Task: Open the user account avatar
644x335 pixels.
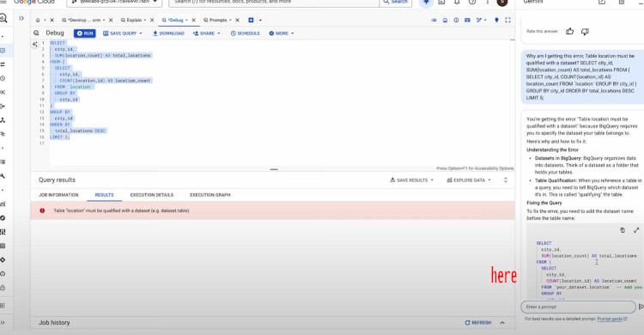Action: tap(502, 3)
